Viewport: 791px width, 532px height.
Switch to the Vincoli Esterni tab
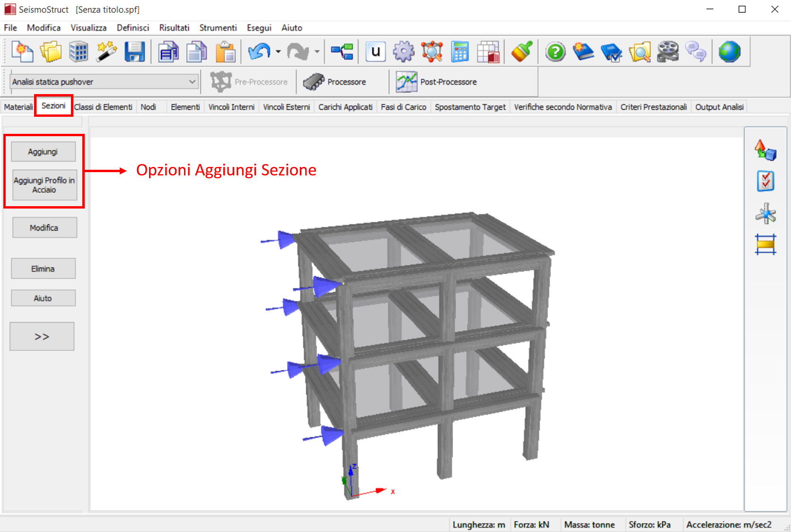click(x=286, y=107)
